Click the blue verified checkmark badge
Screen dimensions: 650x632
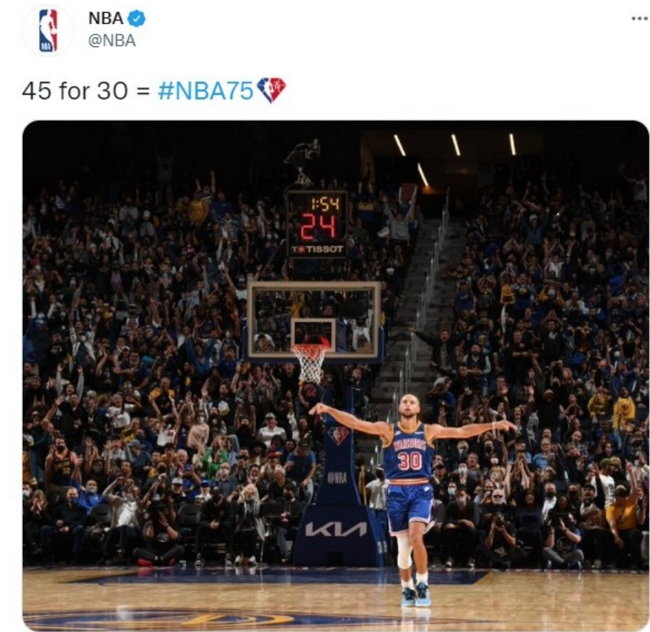coord(137,19)
